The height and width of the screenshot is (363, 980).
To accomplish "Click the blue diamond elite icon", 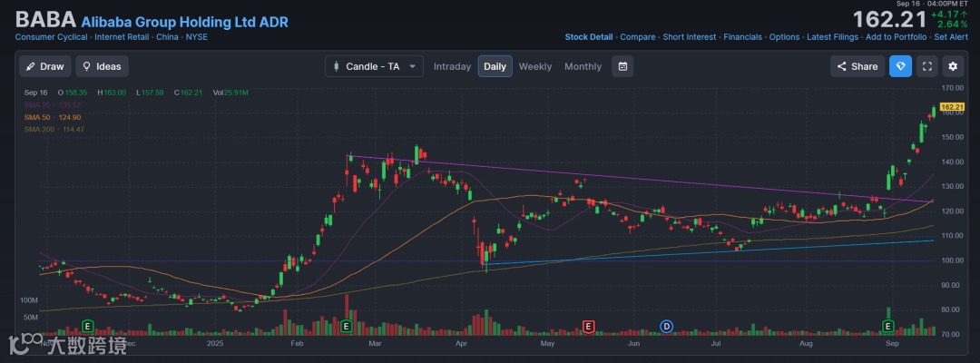I will (x=901, y=66).
